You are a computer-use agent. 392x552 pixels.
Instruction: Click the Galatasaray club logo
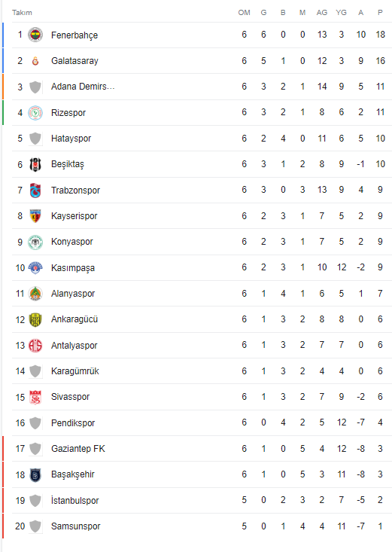[35, 61]
